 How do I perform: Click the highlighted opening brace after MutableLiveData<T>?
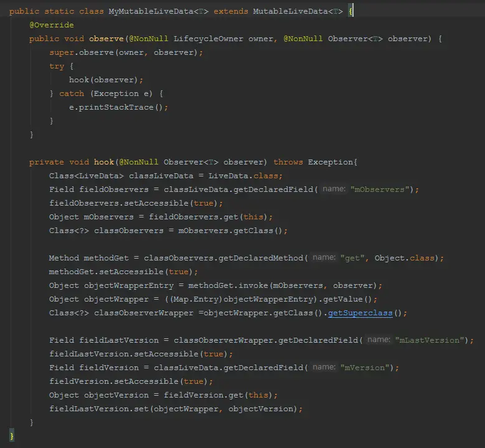tap(351, 11)
